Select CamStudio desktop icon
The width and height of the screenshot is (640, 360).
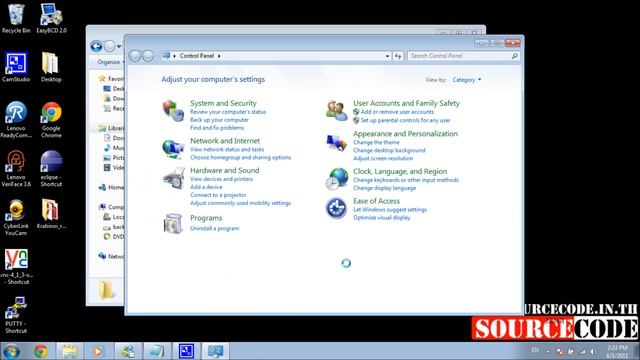(16, 67)
